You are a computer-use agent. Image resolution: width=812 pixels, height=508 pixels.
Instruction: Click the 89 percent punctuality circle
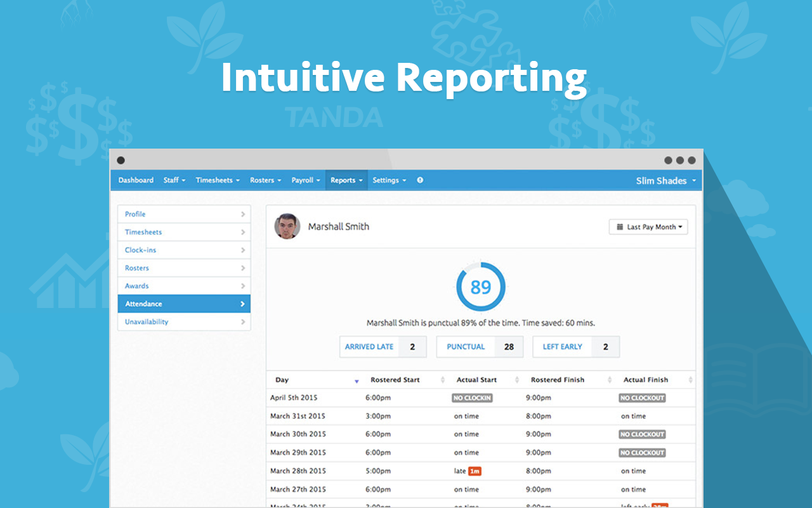[480, 287]
